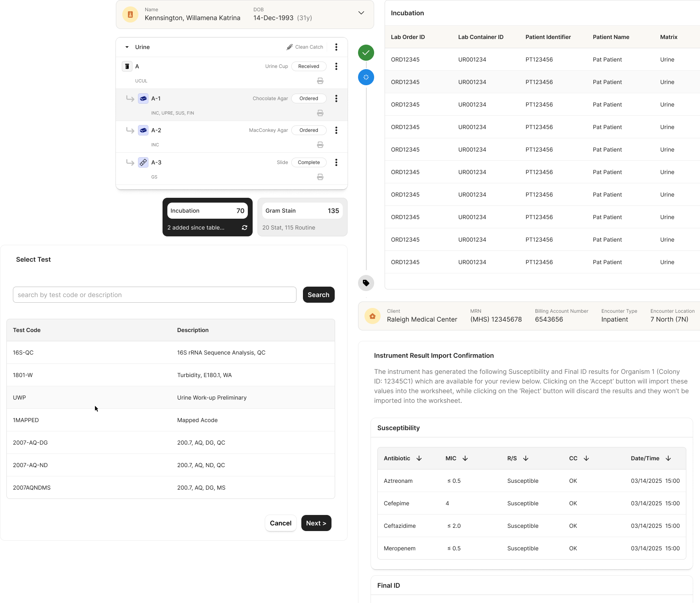The width and height of the screenshot is (700, 603).
Task: Click the Test Code column header
Action: (27, 330)
